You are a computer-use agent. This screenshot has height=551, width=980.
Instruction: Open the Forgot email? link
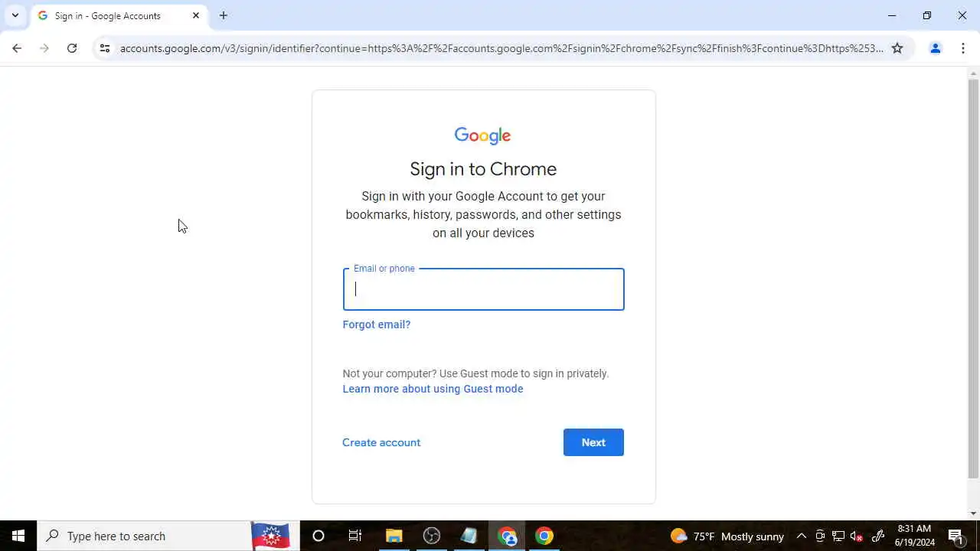pyautogui.click(x=377, y=324)
